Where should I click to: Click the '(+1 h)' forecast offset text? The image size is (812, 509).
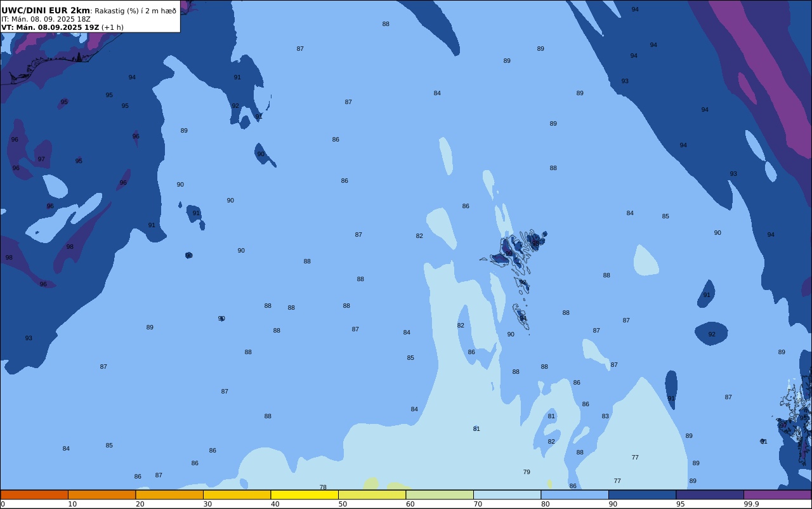[x=112, y=27]
